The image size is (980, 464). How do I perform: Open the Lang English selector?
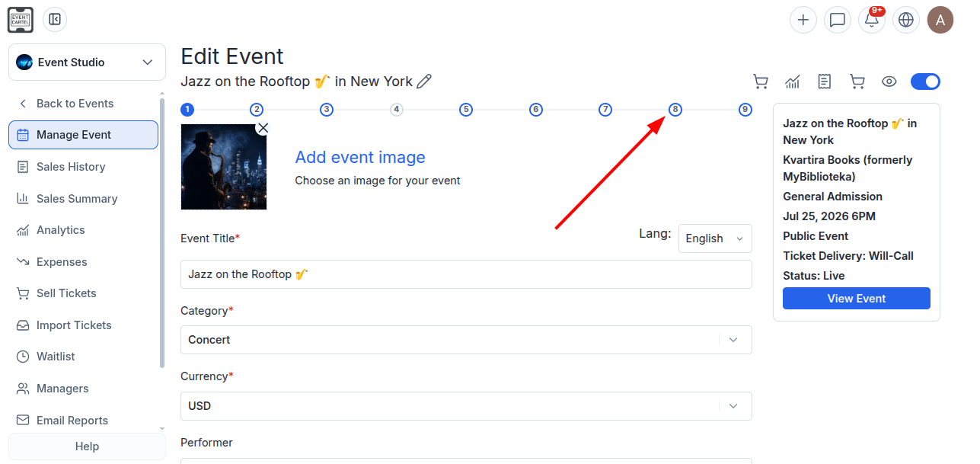(x=715, y=238)
